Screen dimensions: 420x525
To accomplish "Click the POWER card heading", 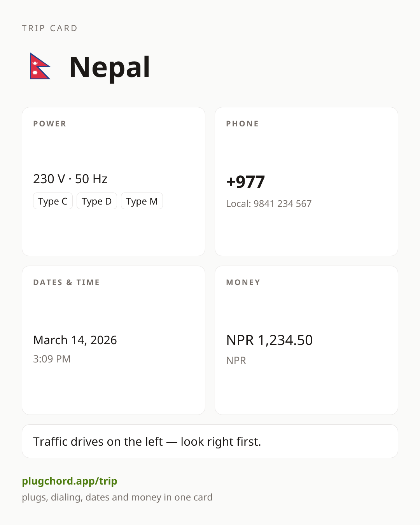I will click(50, 124).
